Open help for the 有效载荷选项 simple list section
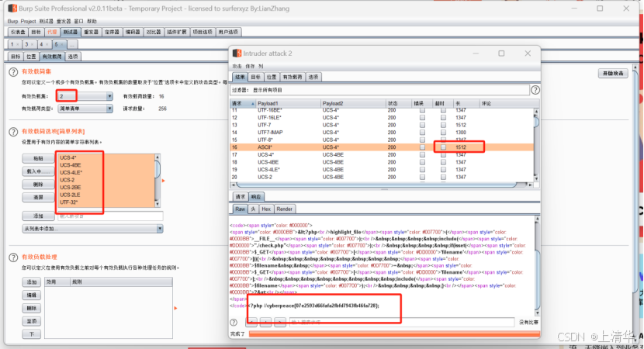The width and height of the screenshot is (644, 349). pyautogui.click(x=13, y=132)
